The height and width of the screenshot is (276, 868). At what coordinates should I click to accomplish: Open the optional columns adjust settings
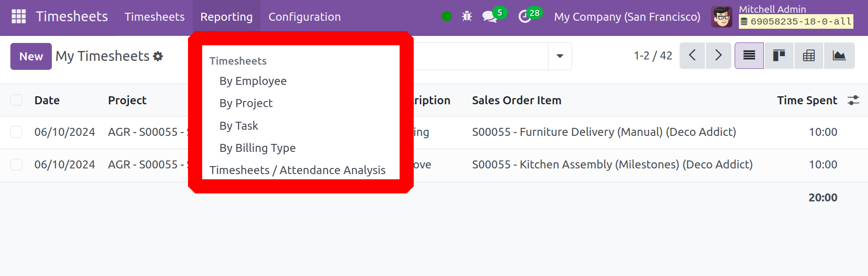853,100
